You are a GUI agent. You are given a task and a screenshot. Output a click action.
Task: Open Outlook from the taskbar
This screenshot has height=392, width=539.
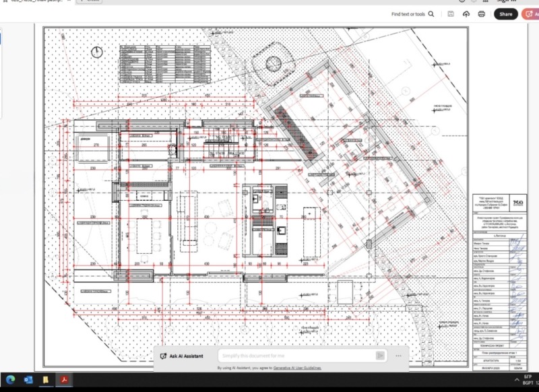28,380
